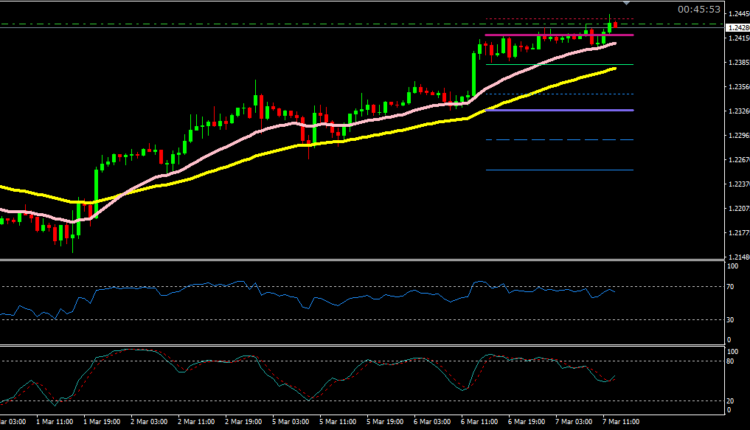Click the 6 Mar 19:00 time label
Image resolution: width=750 pixels, height=430 pixels.
pyautogui.click(x=477, y=421)
